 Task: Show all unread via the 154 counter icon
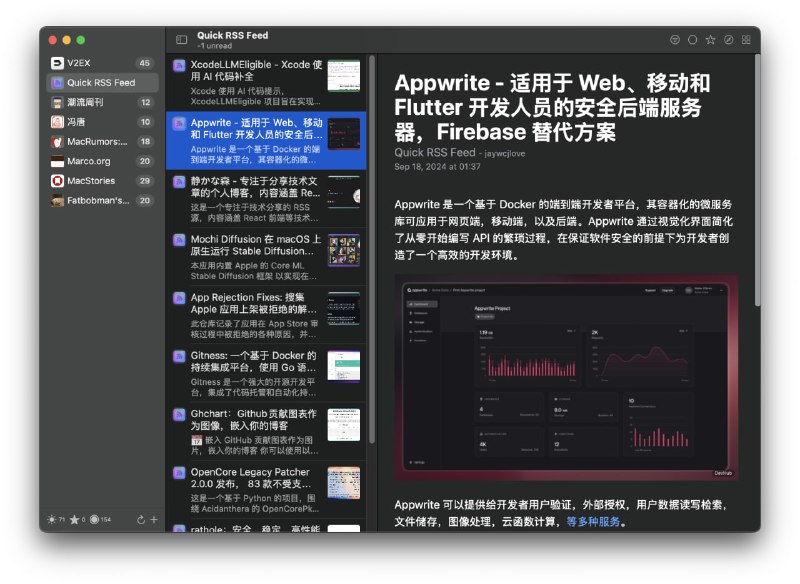pos(95,520)
